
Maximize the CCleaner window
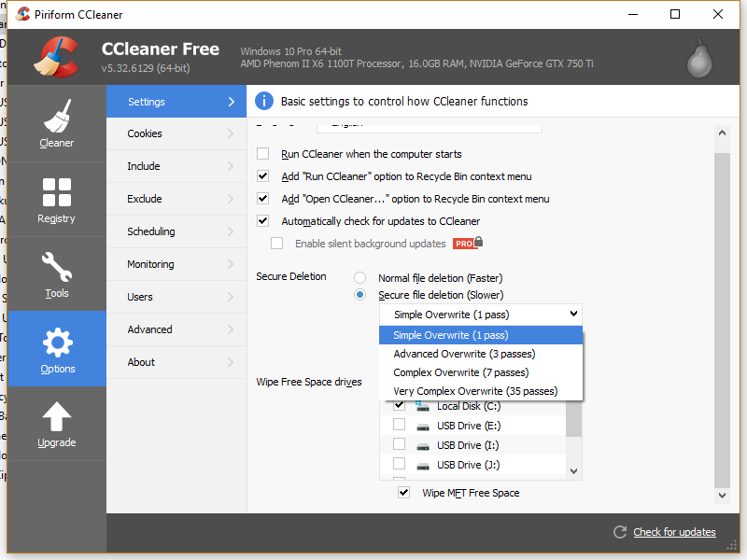pyautogui.click(x=675, y=14)
